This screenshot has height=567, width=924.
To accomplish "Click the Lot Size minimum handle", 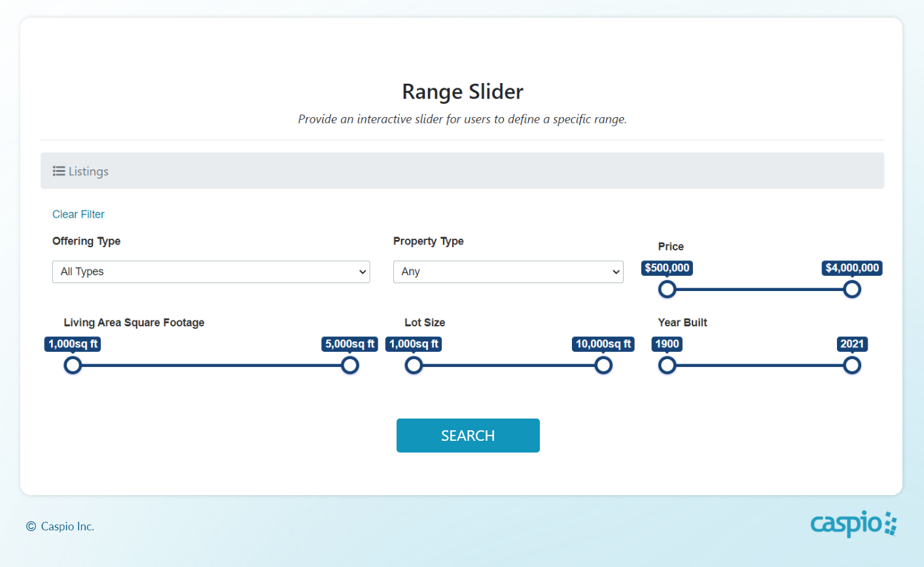I will point(414,365).
